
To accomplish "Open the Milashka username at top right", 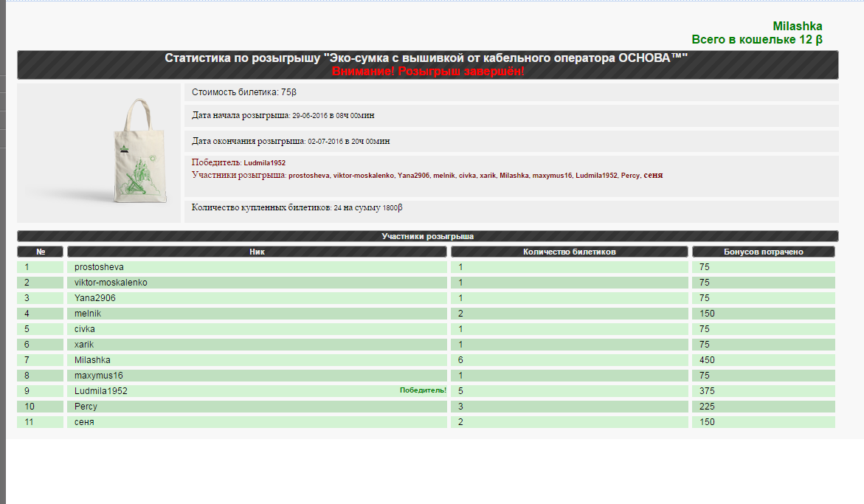I will (x=797, y=27).
